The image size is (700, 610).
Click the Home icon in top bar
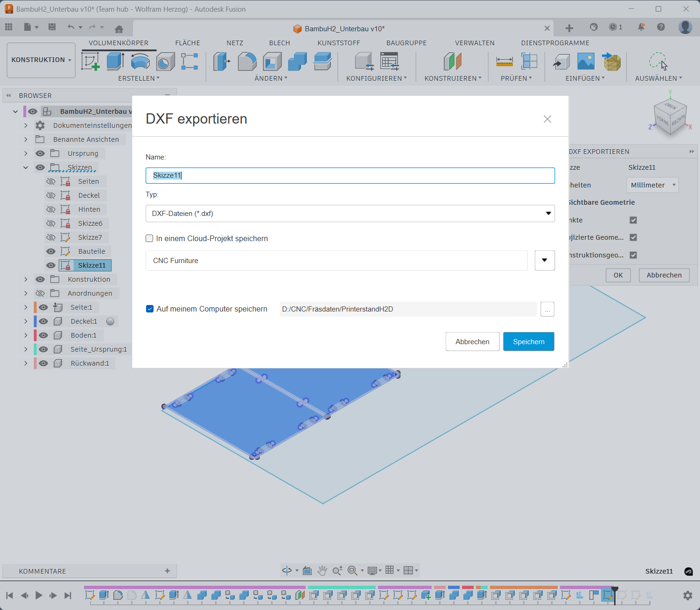[x=119, y=29]
